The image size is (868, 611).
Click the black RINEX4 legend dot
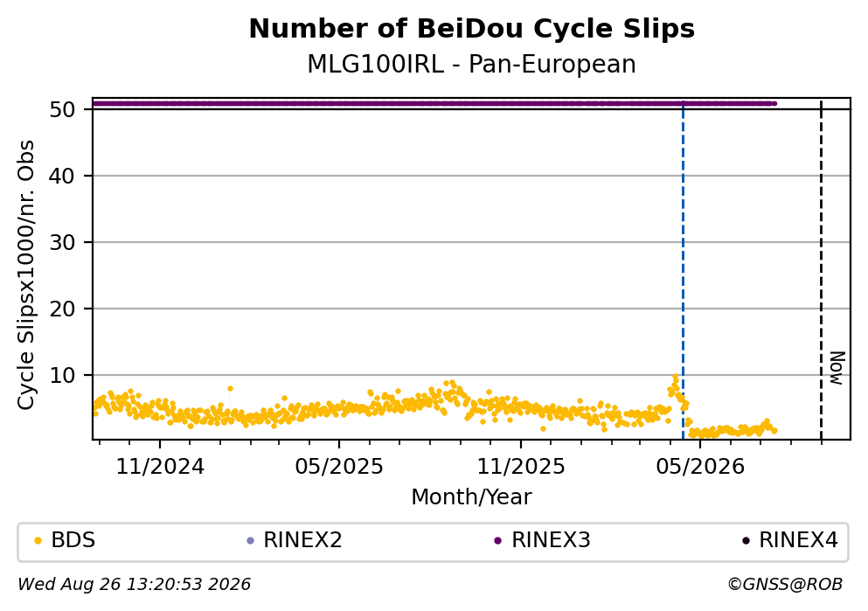click(746, 541)
